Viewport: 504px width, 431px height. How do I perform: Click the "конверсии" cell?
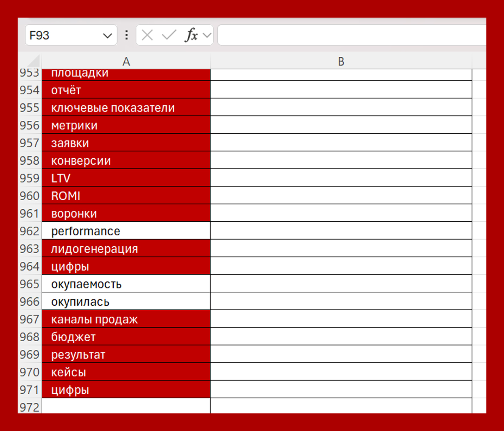(x=126, y=160)
